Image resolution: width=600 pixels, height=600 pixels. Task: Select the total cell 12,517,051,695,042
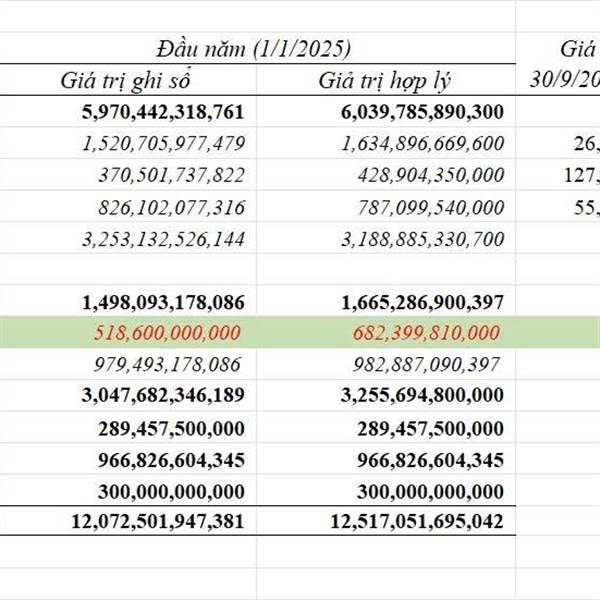tap(417, 521)
